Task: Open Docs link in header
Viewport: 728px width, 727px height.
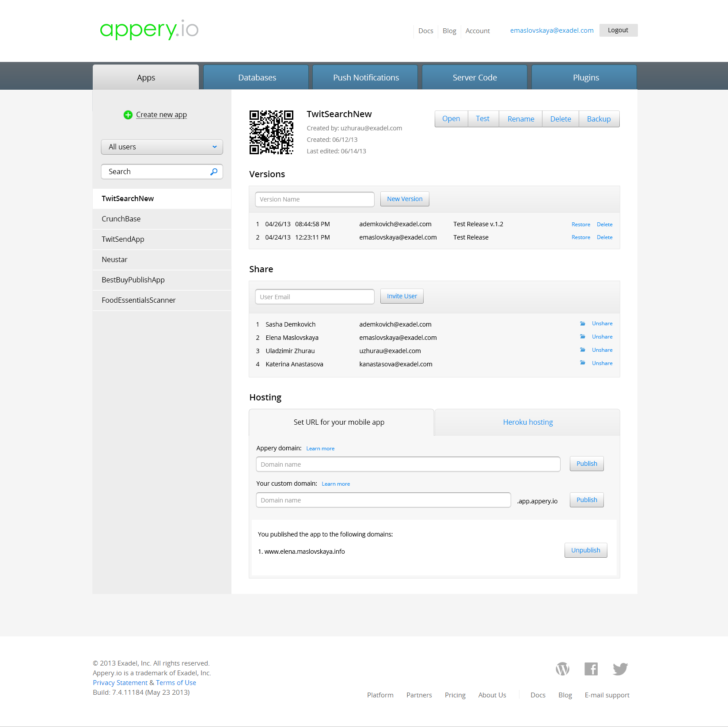Action: pyautogui.click(x=426, y=31)
